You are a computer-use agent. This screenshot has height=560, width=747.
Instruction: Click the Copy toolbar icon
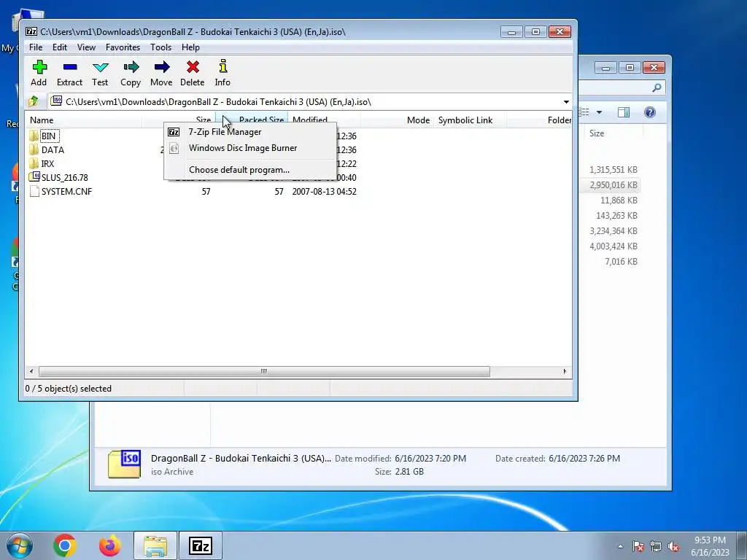coord(131,66)
